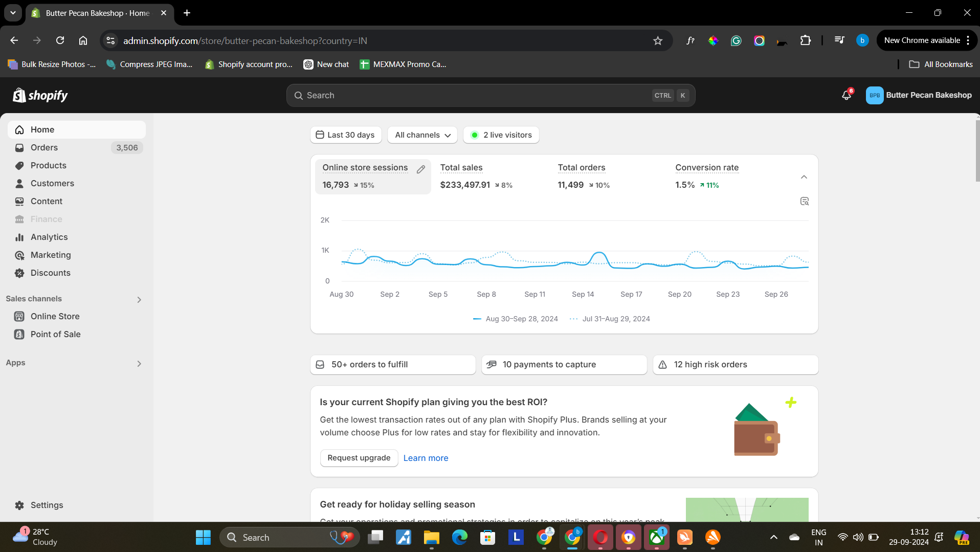
Task: Open the Compress JPEG bookmark
Action: click(149, 64)
